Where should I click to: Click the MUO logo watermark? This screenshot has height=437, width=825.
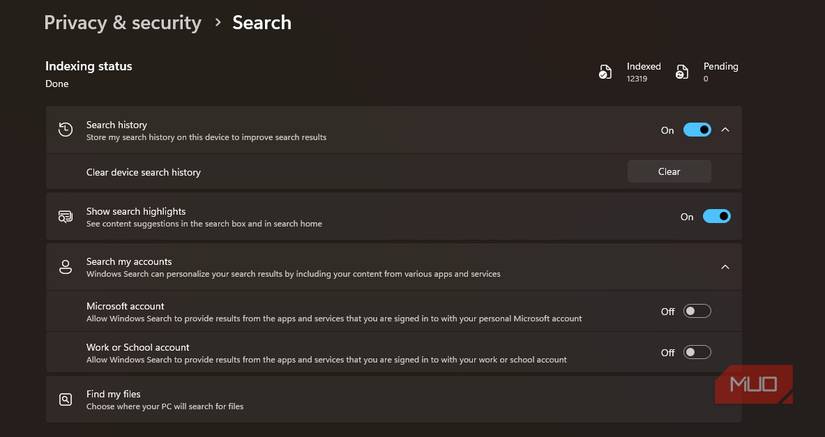753,384
